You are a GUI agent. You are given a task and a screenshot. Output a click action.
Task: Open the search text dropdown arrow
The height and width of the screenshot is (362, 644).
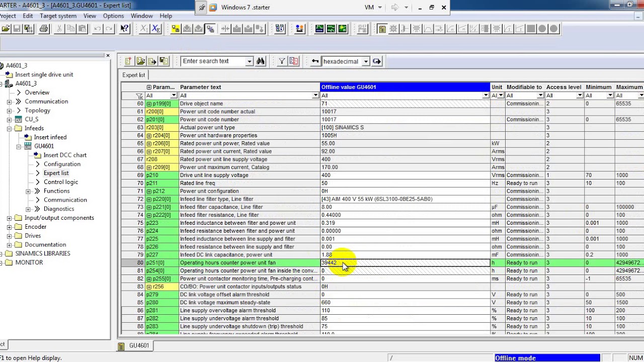pos(249,61)
